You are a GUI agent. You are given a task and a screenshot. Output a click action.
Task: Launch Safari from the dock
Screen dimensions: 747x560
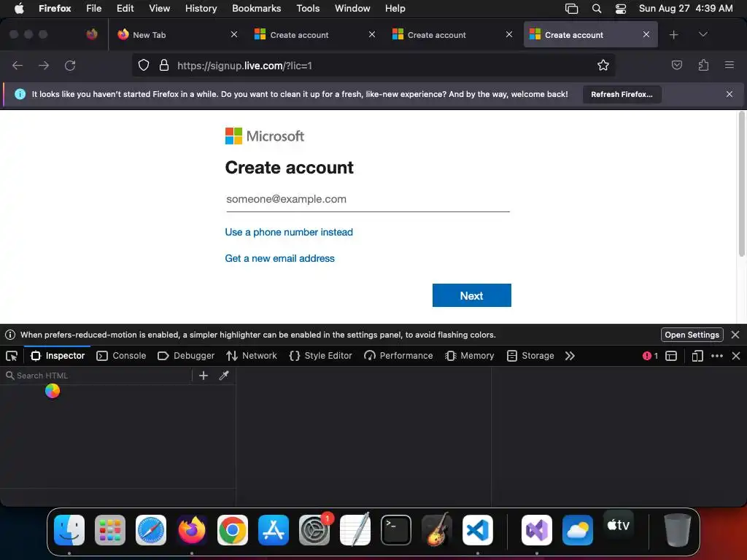tap(151, 529)
